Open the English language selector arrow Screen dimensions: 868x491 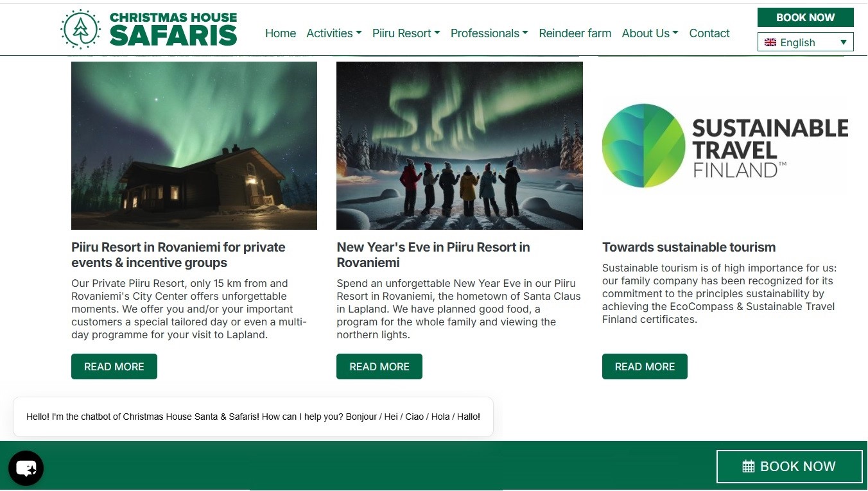click(844, 42)
